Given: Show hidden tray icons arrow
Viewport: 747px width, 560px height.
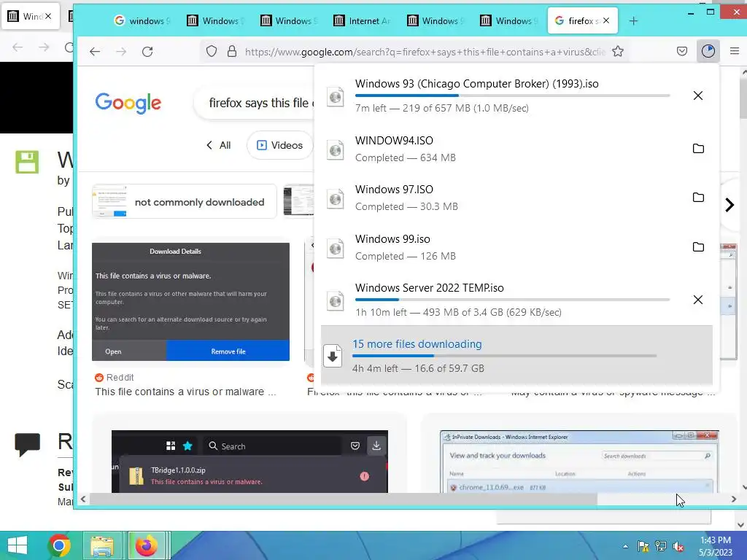Looking at the screenshot, I should [x=625, y=546].
